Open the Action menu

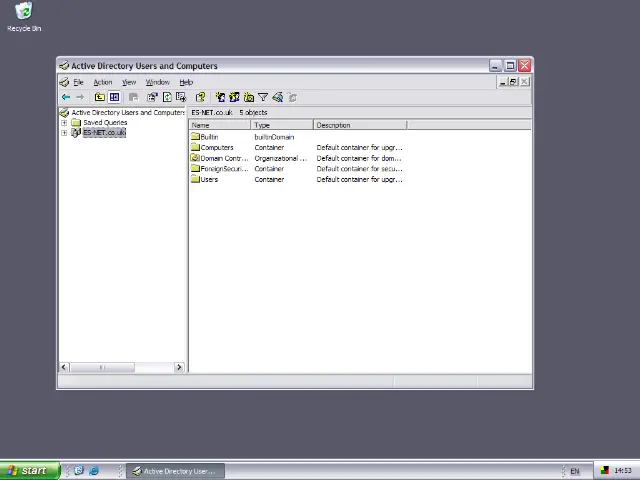103,82
